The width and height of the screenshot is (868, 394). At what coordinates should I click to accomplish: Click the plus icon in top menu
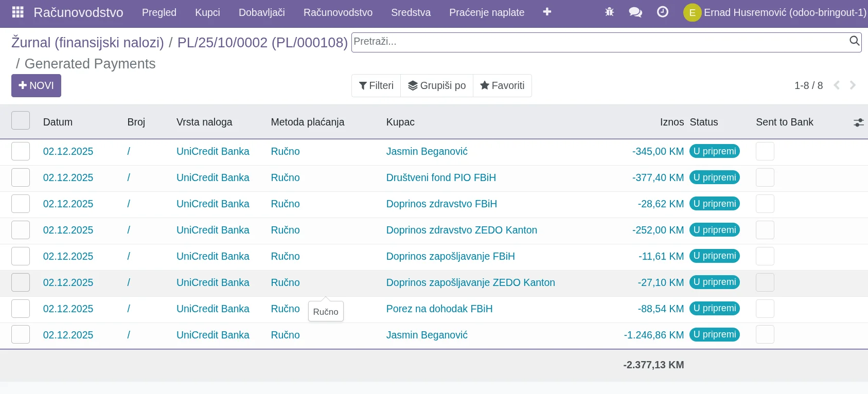click(547, 12)
